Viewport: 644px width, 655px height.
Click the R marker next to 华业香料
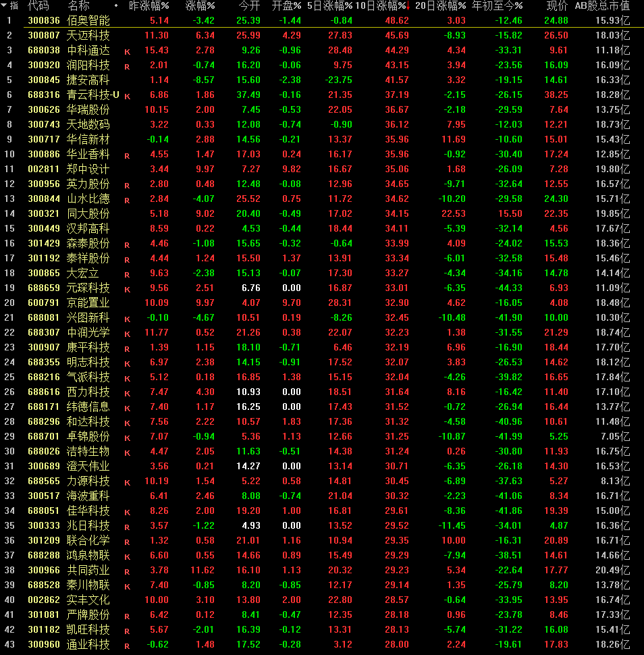click(x=128, y=156)
